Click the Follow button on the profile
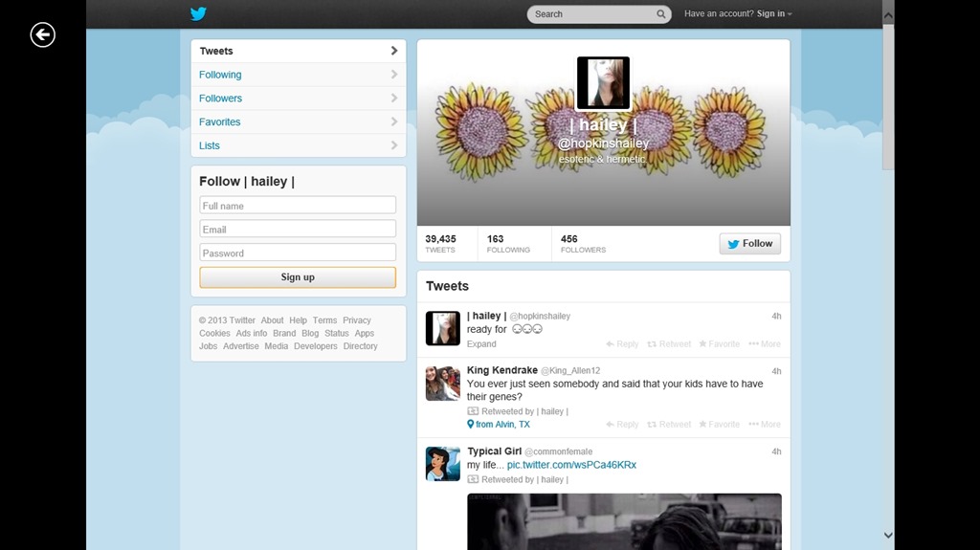 749,244
